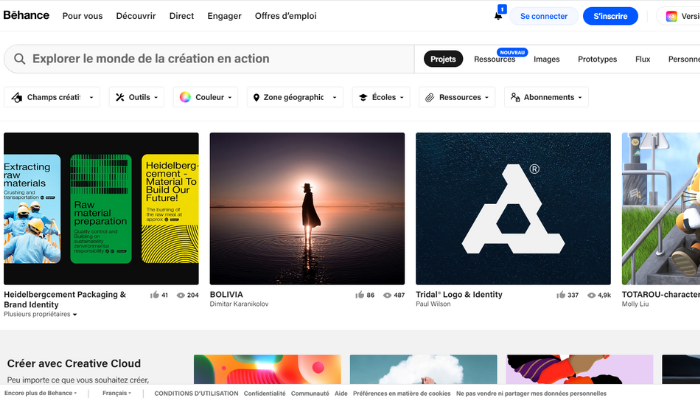Open the cloud image Creative Cloud card
Screen dimensions: 700x400
(x=423, y=369)
